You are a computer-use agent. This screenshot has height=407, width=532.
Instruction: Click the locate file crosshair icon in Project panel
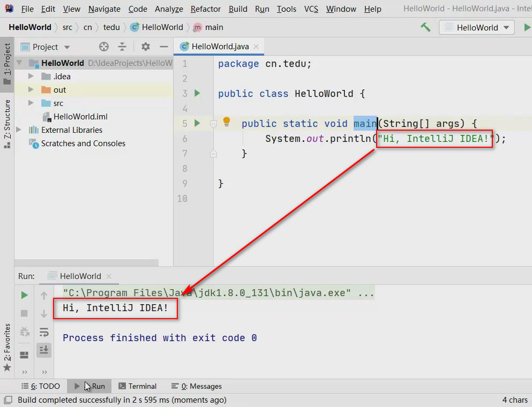click(104, 47)
